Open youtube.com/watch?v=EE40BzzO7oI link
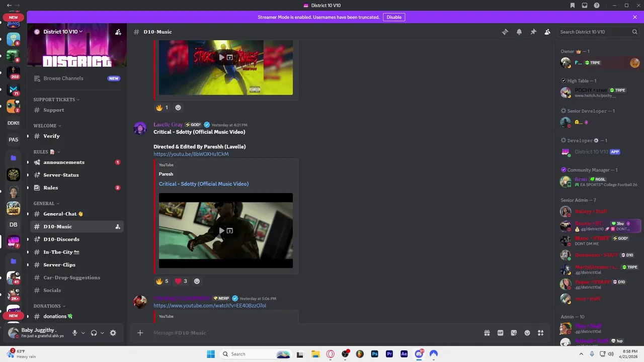This screenshot has width=644, height=362. (210, 306)
